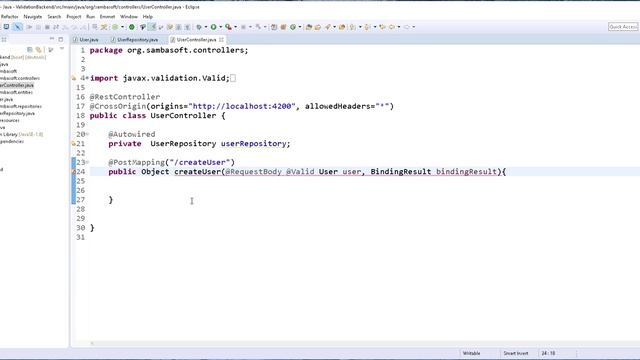Viewport: 640px width, 360px height.
Task: Open the Refactor menu
Action: [x=9, y=17]
